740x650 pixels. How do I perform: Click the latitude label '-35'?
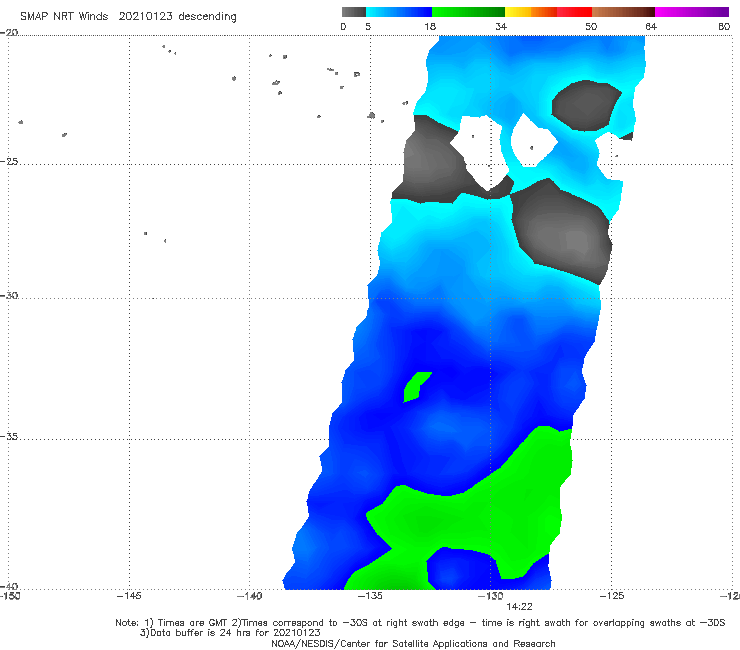pos(9,436)
